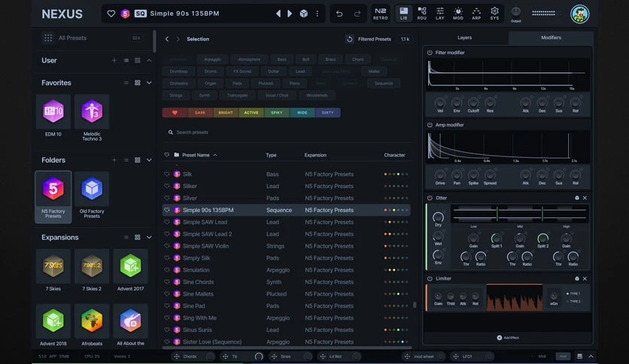
Task: Select the Simple SAW Lead 2 preset
Action: (287, 234)
